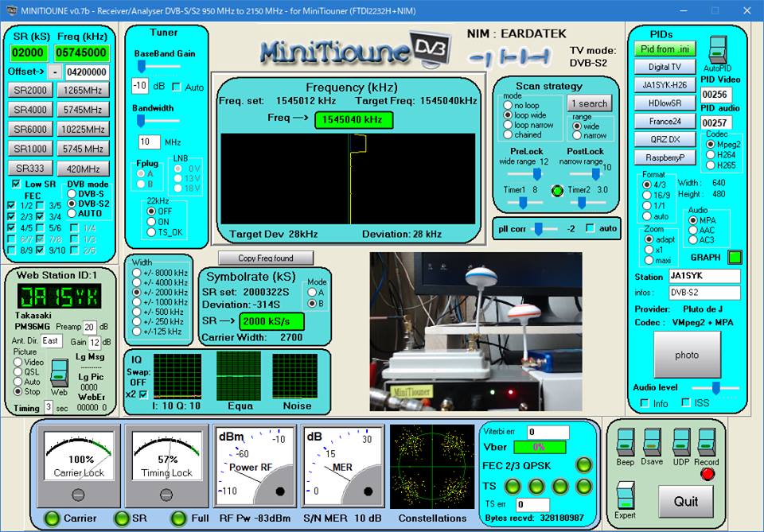Click the SR (kS) value field

point(28,52)
